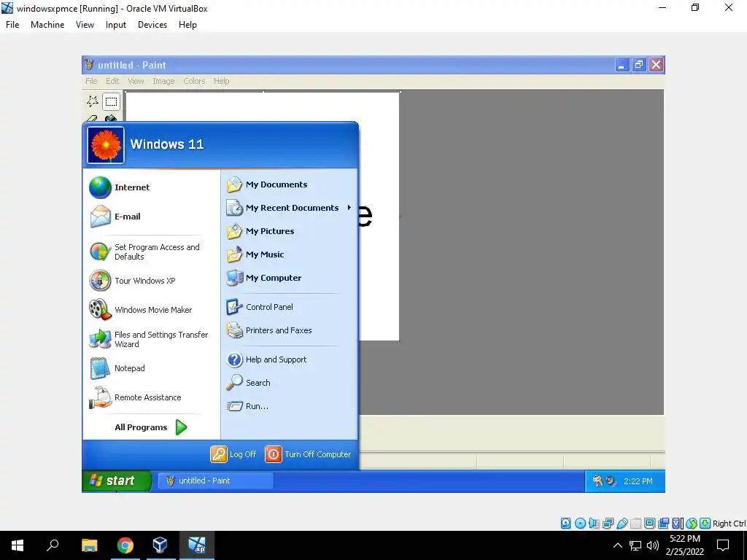The height and width of the screenshot is (560, 747).
Task: Open E-mail from the Start menu
Action: [115, 217]
